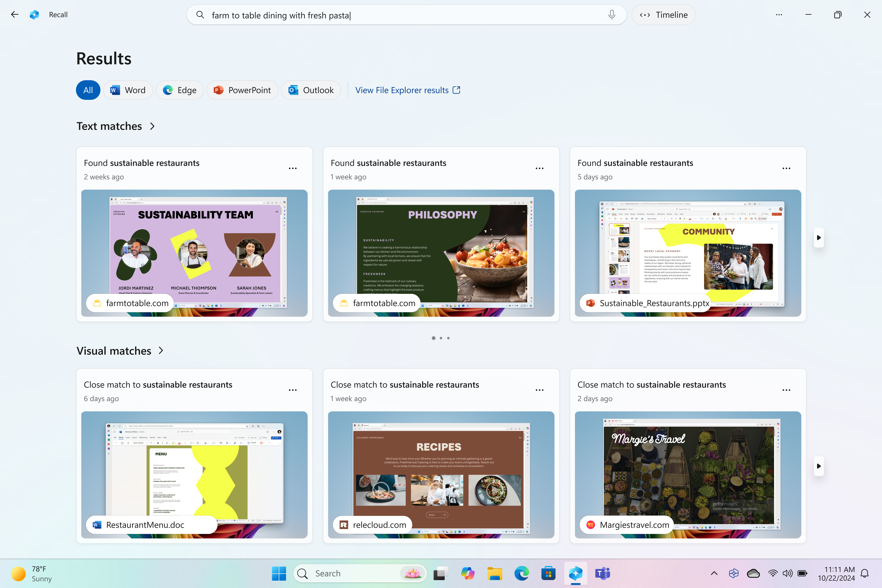The width and height of the screenshot is (882, 588).
Task: Select the All filter toggle
Action: (x=88, y=90)
